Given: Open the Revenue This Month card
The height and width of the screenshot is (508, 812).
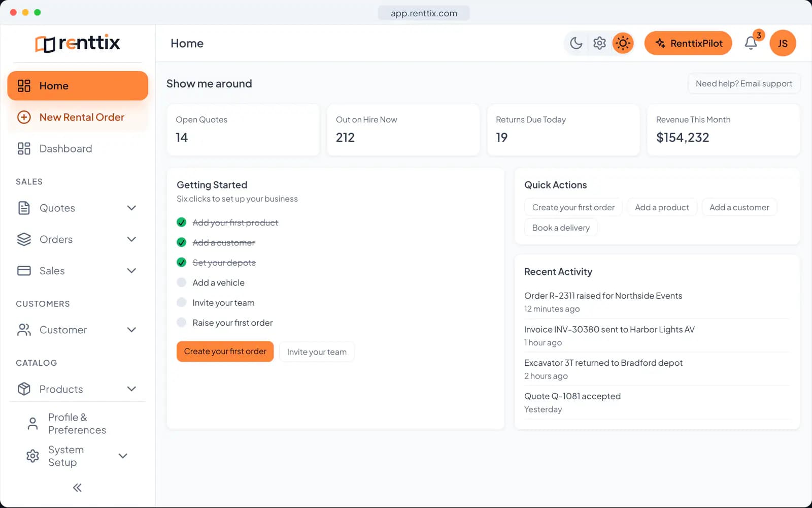Looking at the screenshot, I should click(723, 130).
